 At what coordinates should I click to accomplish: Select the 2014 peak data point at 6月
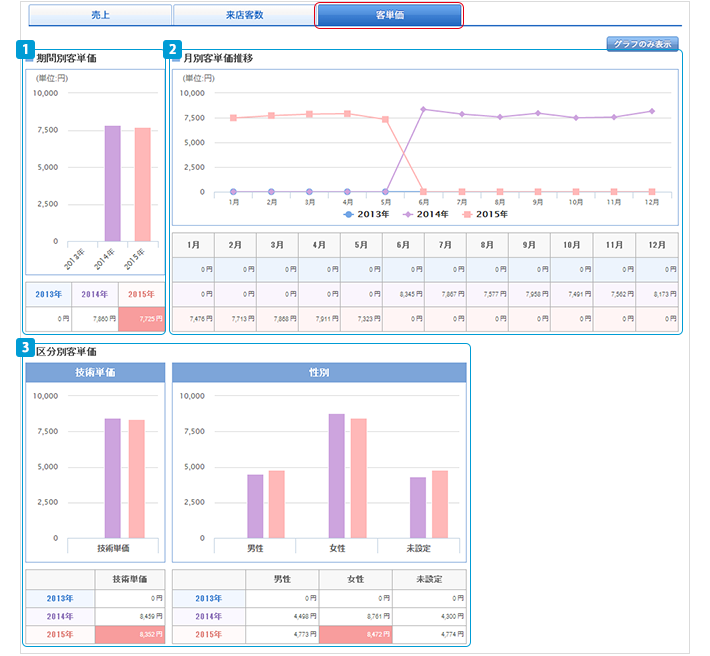[424, 109]
